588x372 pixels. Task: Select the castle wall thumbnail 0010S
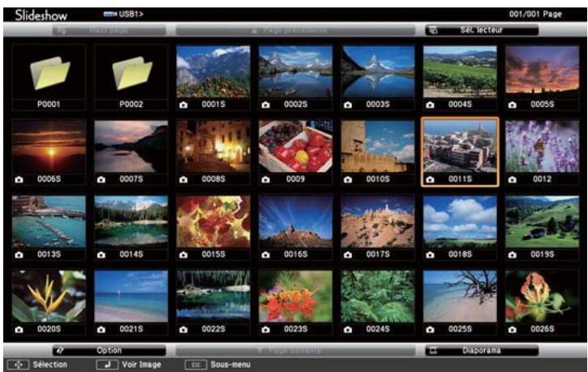point(378,147)
